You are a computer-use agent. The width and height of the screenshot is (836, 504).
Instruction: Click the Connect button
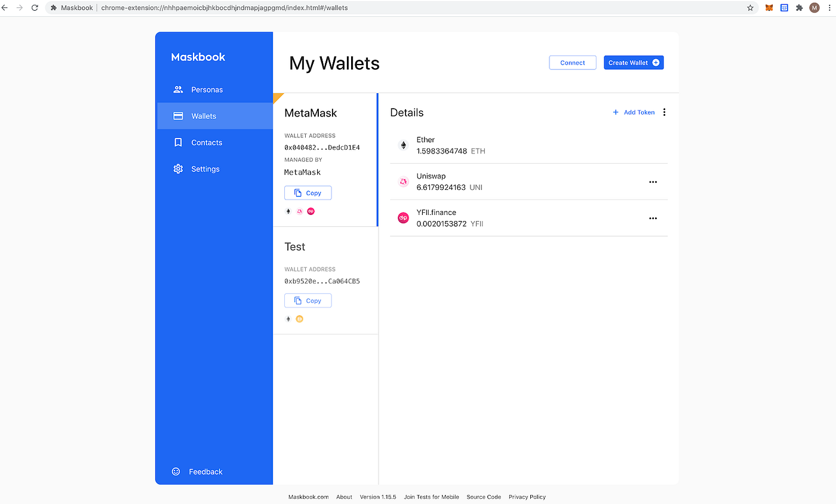(x=573, y=63)
